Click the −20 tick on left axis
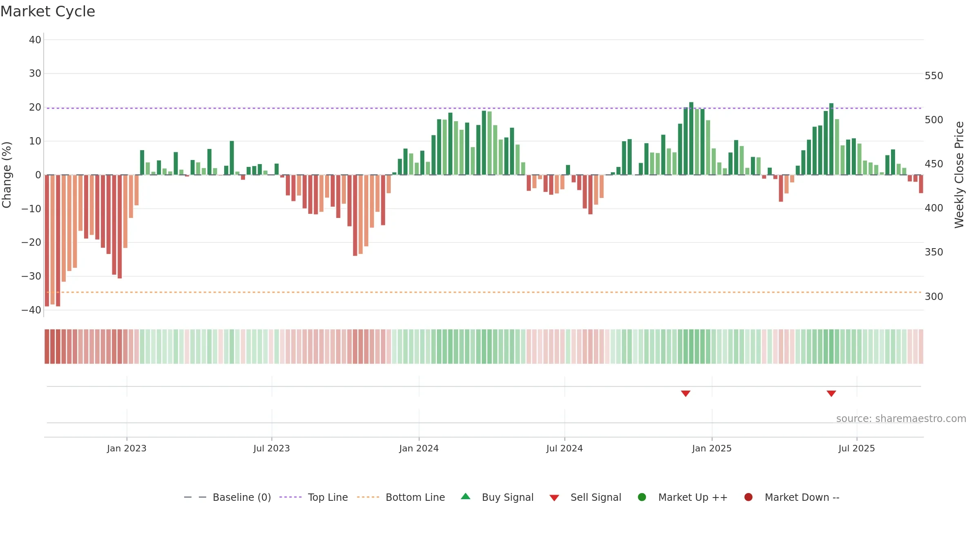Viewport: 980px width, 551px height. pyautogui.click(x=31, y=242)
